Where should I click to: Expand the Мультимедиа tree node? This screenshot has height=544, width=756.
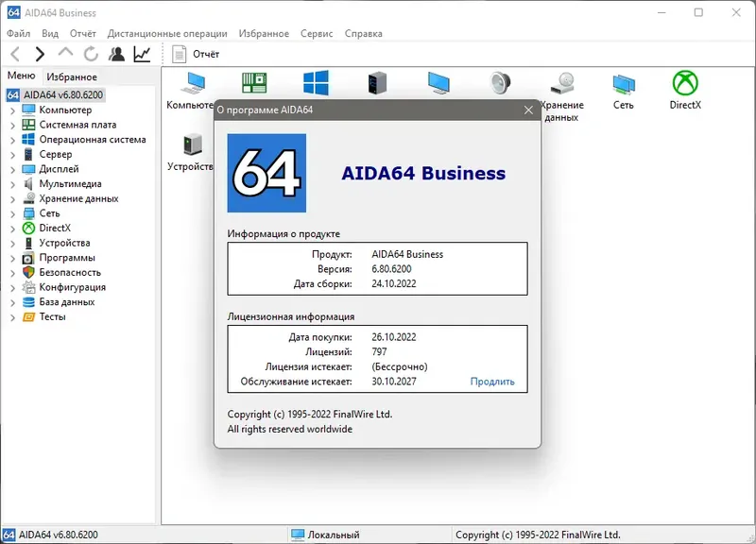tap(12, 184)
